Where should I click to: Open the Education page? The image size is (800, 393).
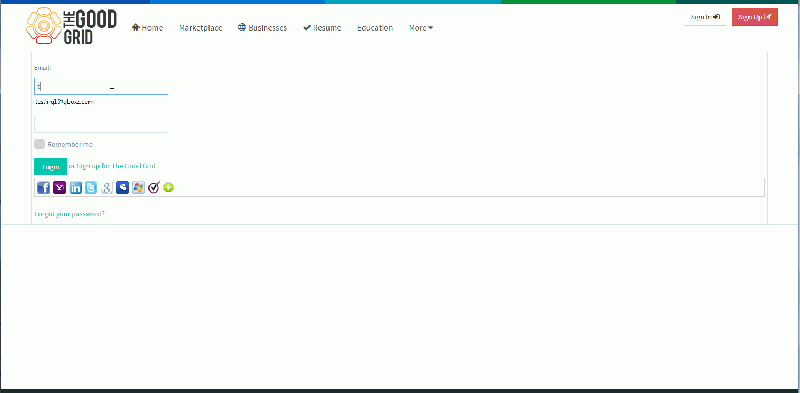[x=375, y=28]
